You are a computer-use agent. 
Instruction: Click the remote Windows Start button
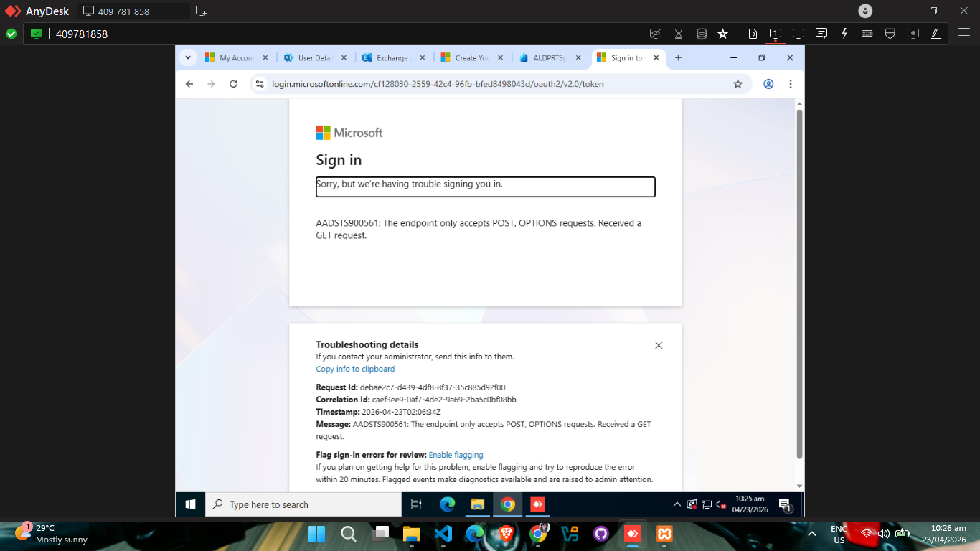click(x=191, y=504)
